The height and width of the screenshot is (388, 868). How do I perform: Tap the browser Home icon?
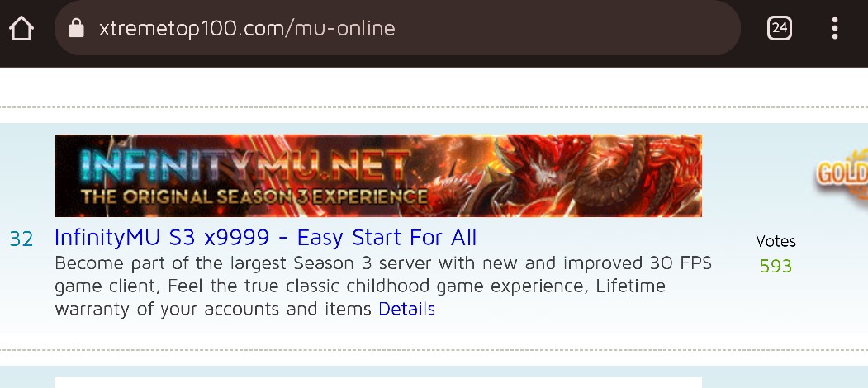point(21,28)
